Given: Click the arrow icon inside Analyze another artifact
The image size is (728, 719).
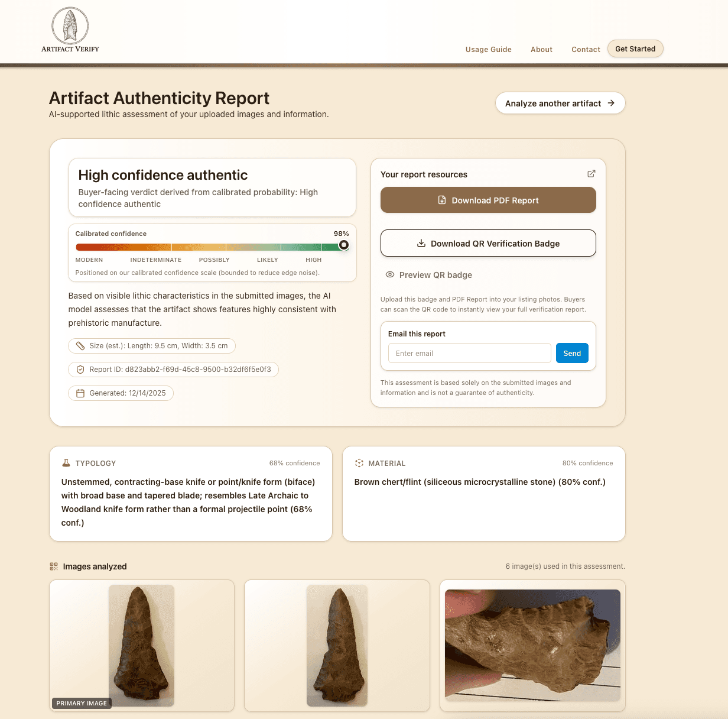Looking at the screenshot, I should coord(610,103).
